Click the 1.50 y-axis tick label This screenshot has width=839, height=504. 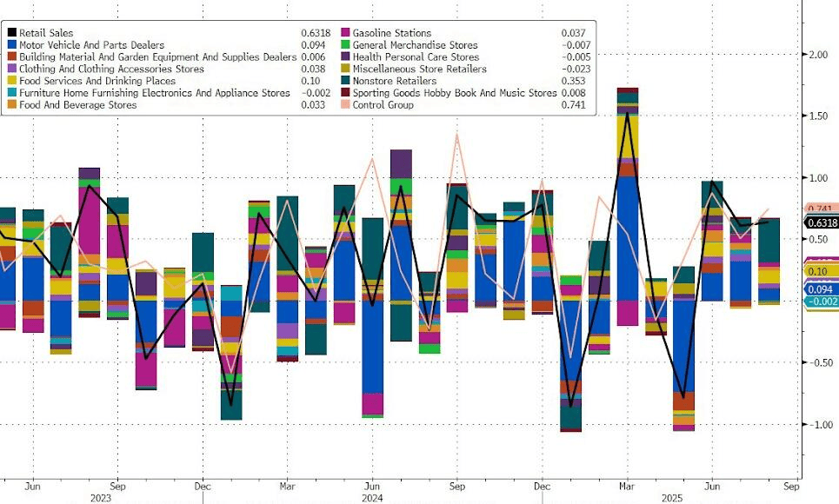[821, 116]
